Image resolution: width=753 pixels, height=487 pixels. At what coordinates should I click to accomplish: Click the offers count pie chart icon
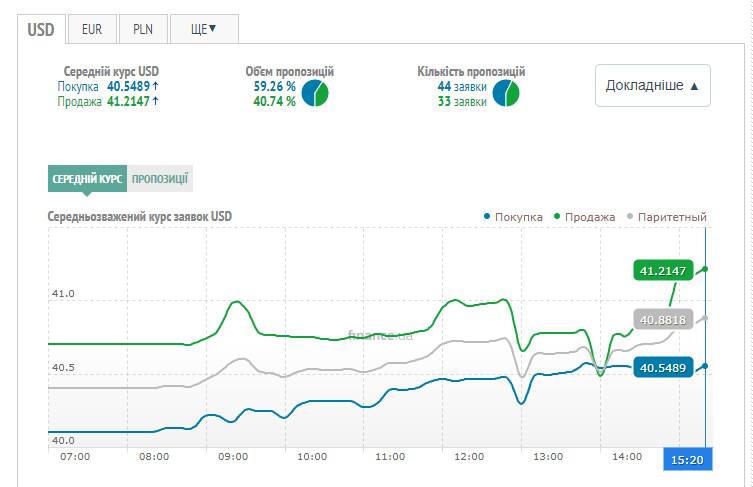click(506, 94)
